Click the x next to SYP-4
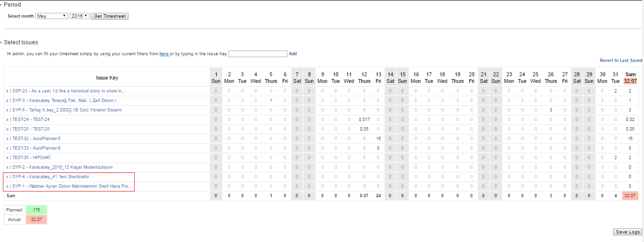 coord(7,177)
